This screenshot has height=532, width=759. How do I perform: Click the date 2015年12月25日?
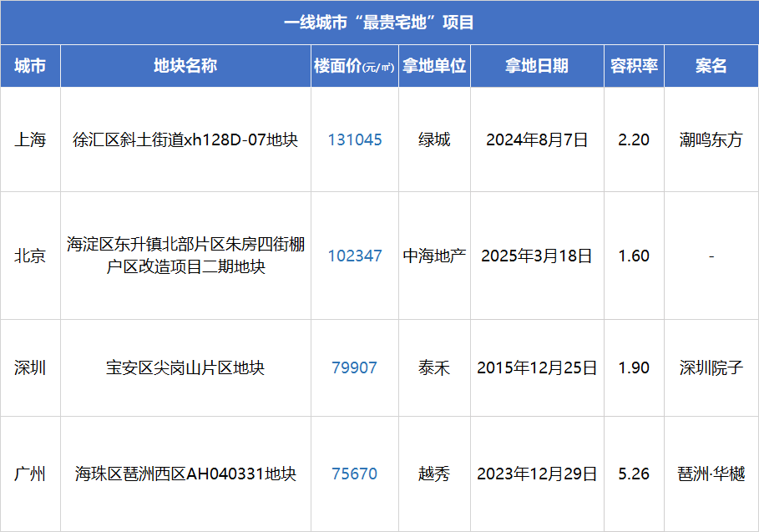click(537, 368)
